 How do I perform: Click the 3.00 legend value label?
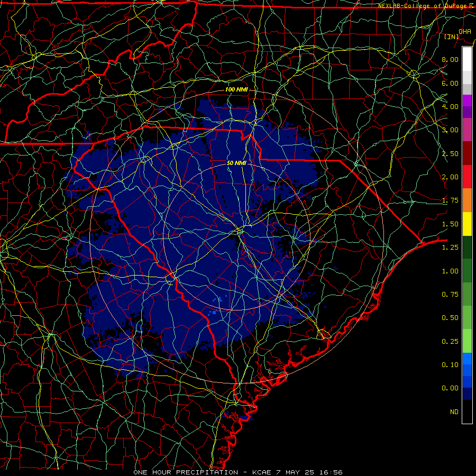[x=450, y=130]
